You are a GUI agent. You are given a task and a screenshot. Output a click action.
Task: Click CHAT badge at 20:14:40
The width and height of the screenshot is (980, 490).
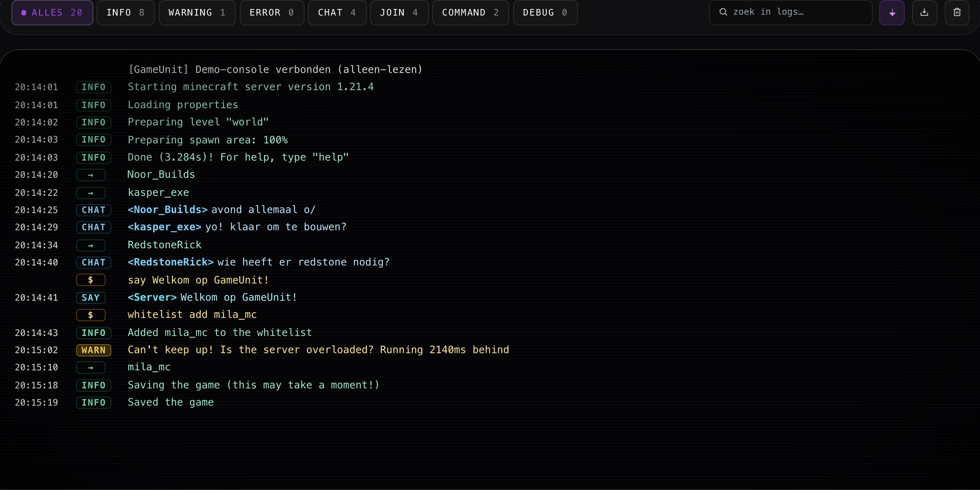click(94, 263)
